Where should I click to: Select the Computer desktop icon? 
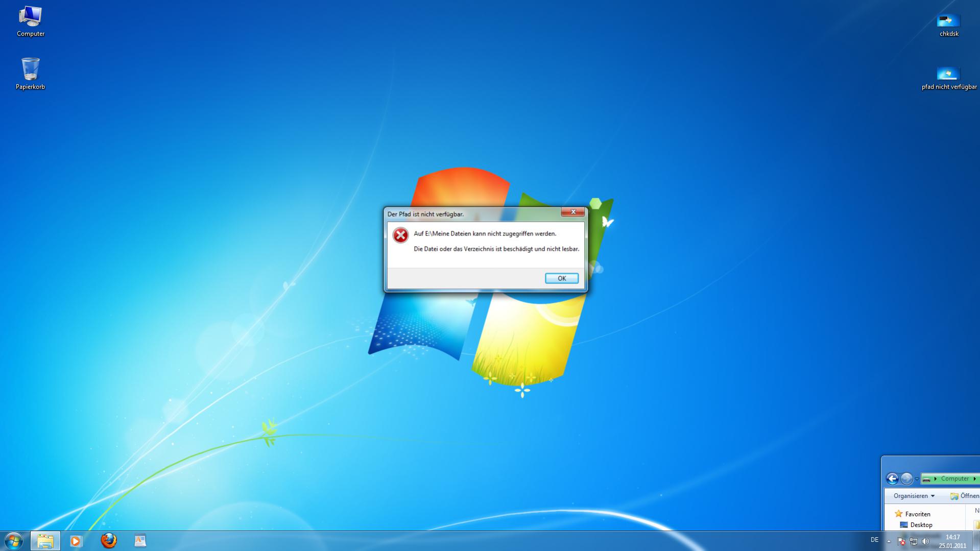[31, 21]
